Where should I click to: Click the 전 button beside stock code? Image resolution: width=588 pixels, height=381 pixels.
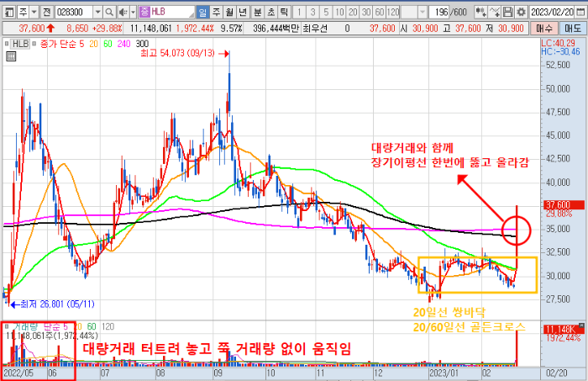coord(46,13)
